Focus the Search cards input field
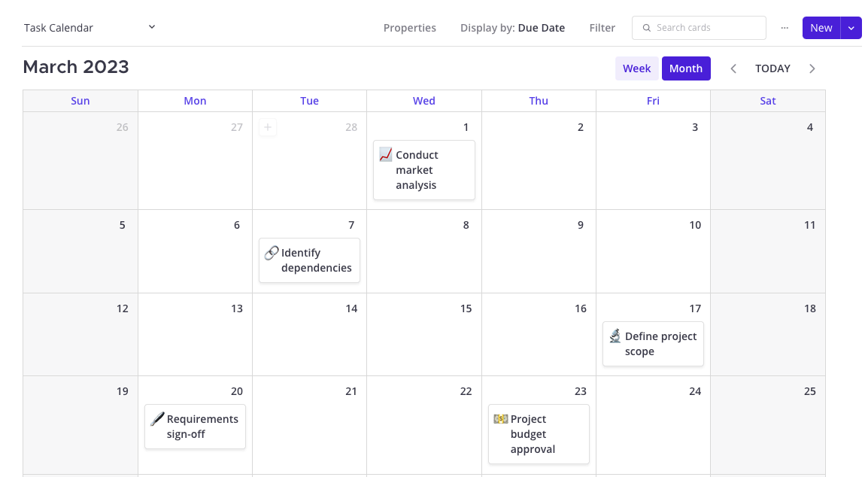The width and height of the screenshot is (868, 477). [x=700, y=28]
